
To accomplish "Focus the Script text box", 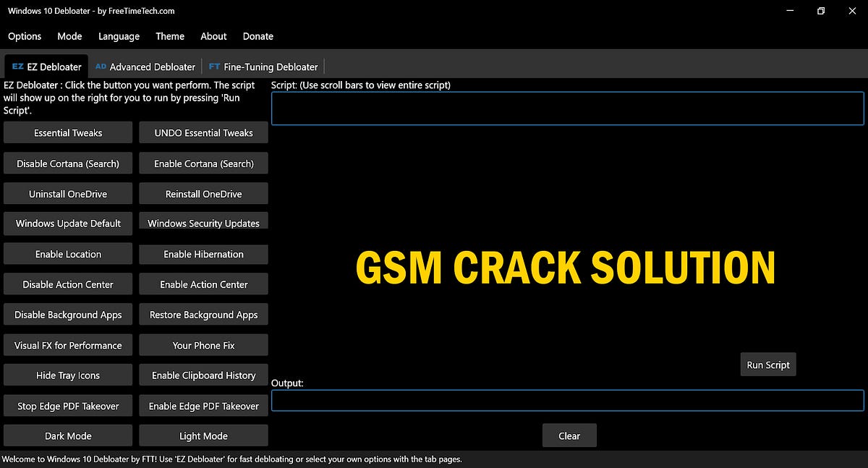I will click(x=568, y=109).
